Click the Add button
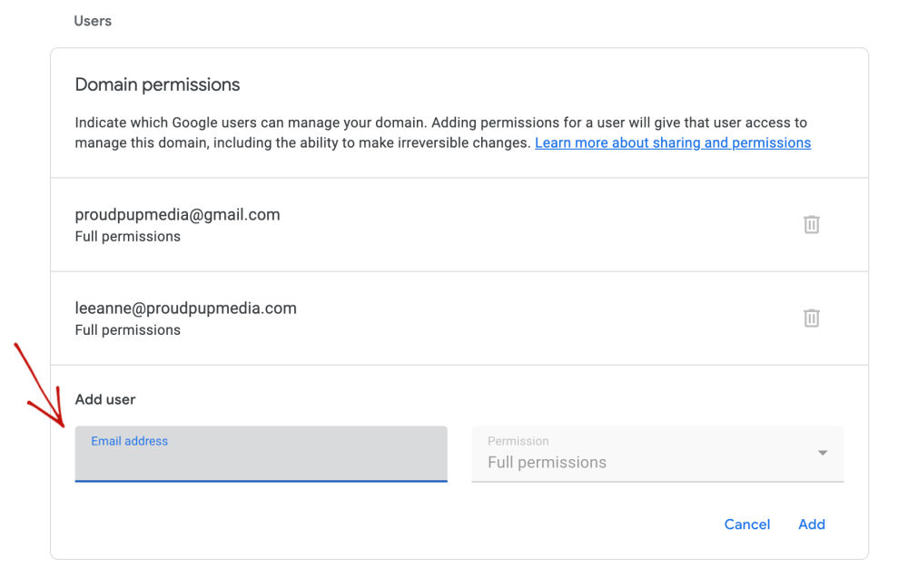The width and height of the screenshot is (908, 588). click(811, 524)
